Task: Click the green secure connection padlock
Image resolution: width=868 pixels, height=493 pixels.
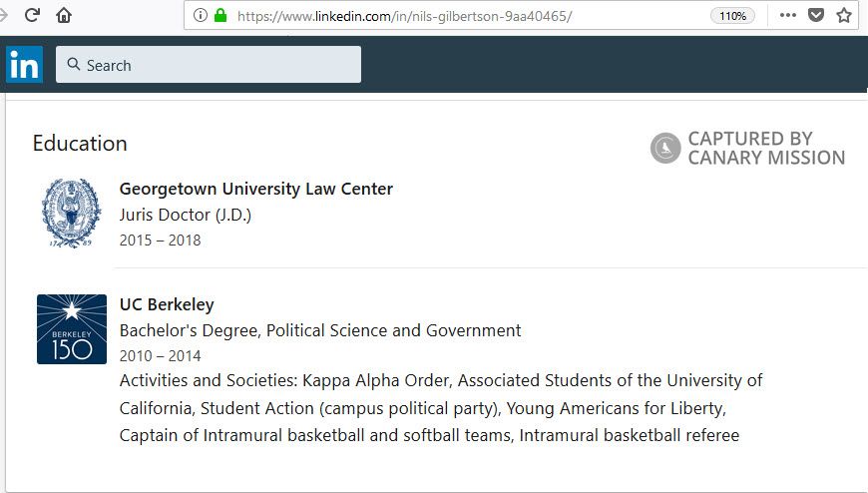Action: [220, 15]
